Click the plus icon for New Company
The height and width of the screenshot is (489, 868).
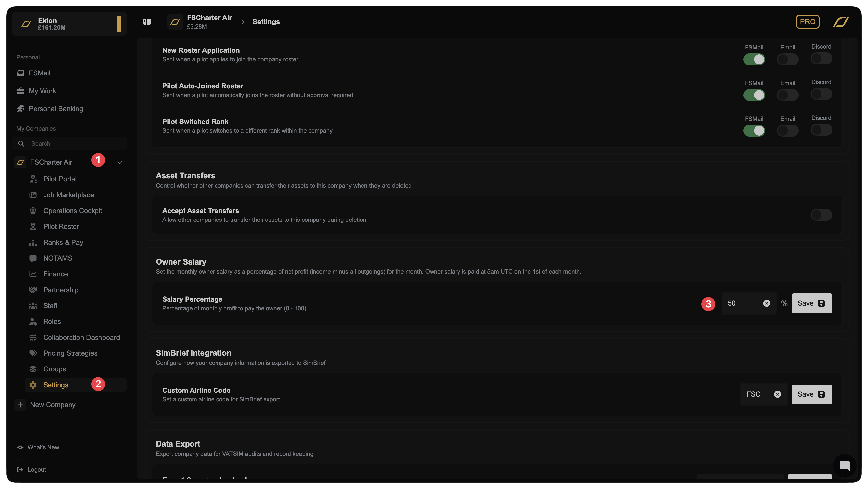[20, 405]
